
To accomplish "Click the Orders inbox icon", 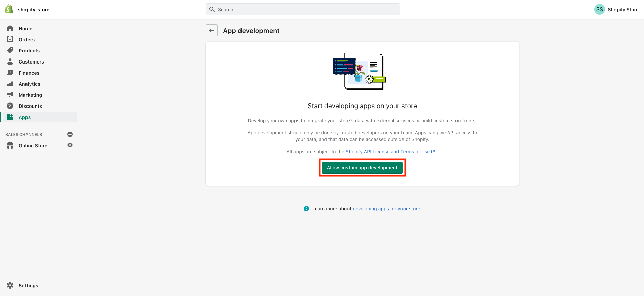I will pos(10,39).
